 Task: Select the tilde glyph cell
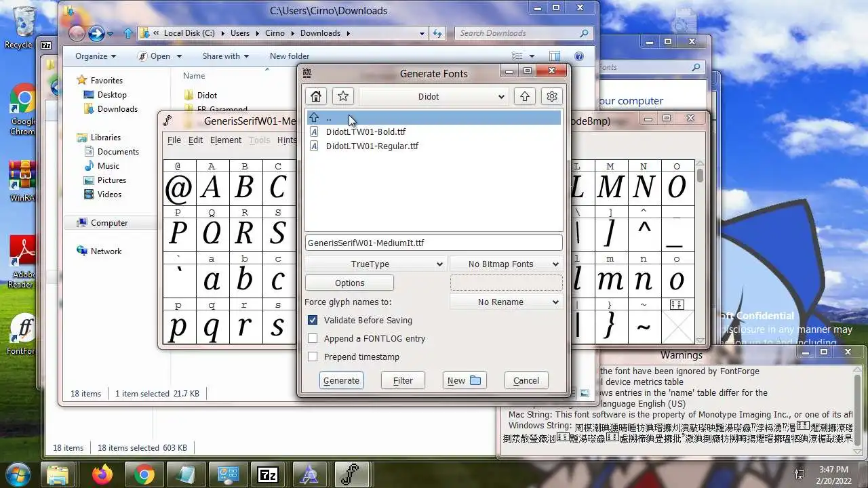coord(644,327)
